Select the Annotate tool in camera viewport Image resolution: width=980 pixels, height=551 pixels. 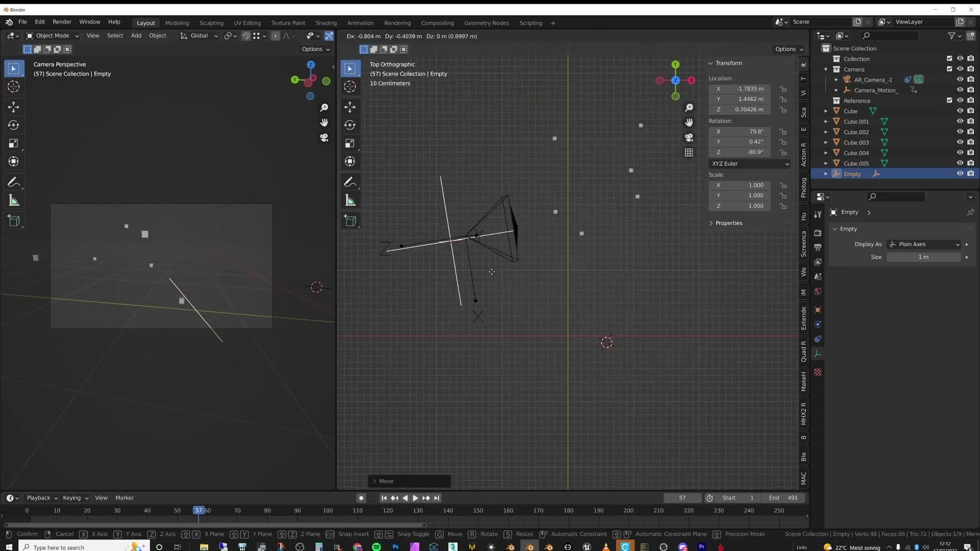pos(14,182)
